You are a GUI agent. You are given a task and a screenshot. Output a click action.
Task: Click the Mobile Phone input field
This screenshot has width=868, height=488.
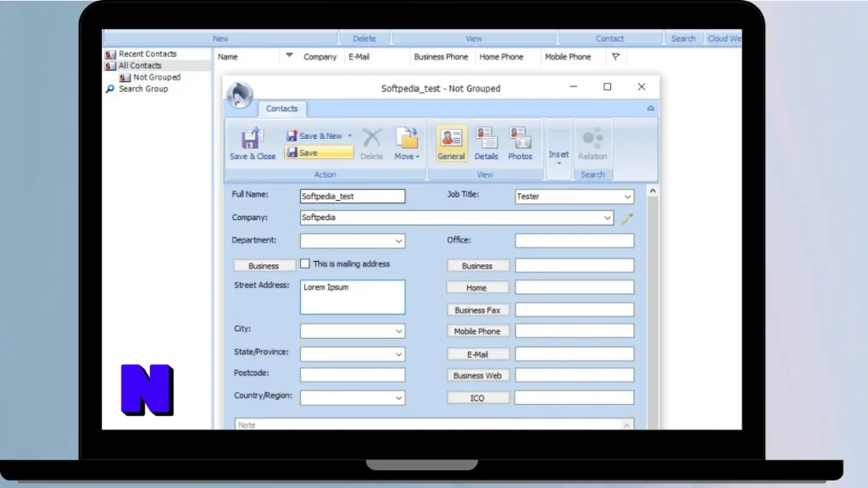[x=575, y=331]
